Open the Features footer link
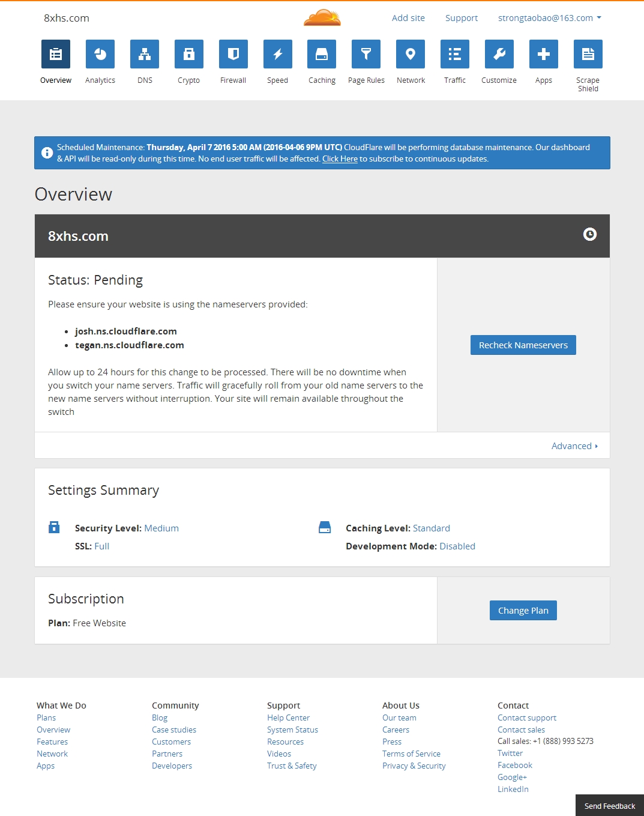This screenshot has width=644, height=816. click(52, 742)
